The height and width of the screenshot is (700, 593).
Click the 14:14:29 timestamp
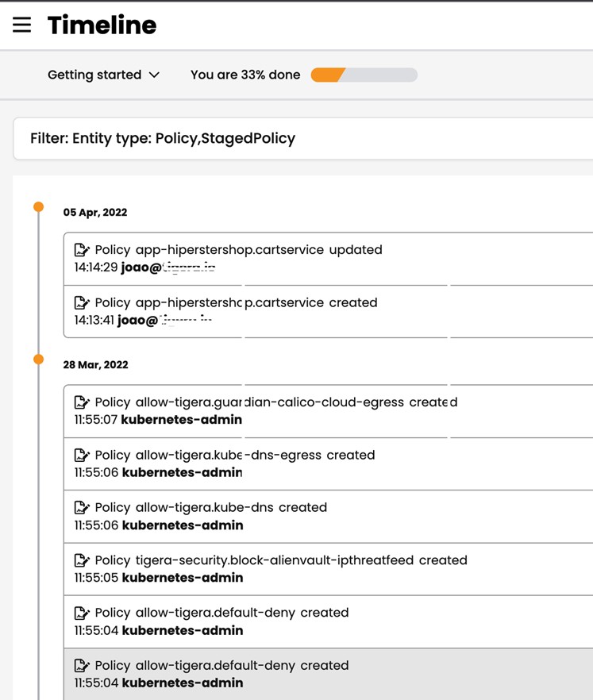point(95,267)
